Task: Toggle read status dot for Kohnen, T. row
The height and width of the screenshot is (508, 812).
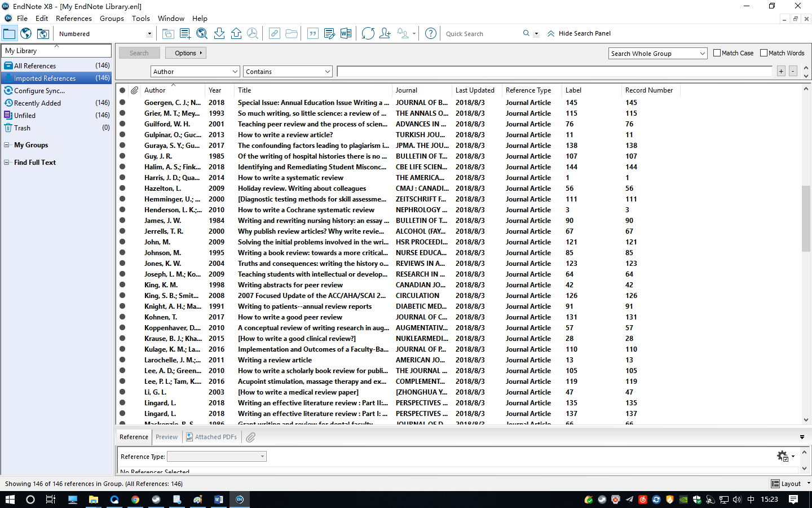Action: (122, 317)
